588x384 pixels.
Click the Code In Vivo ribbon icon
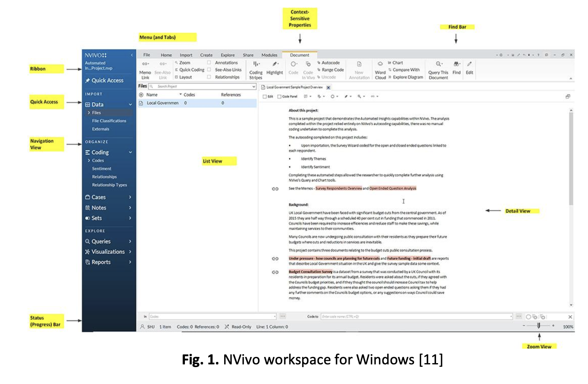[x=308, y=64]
